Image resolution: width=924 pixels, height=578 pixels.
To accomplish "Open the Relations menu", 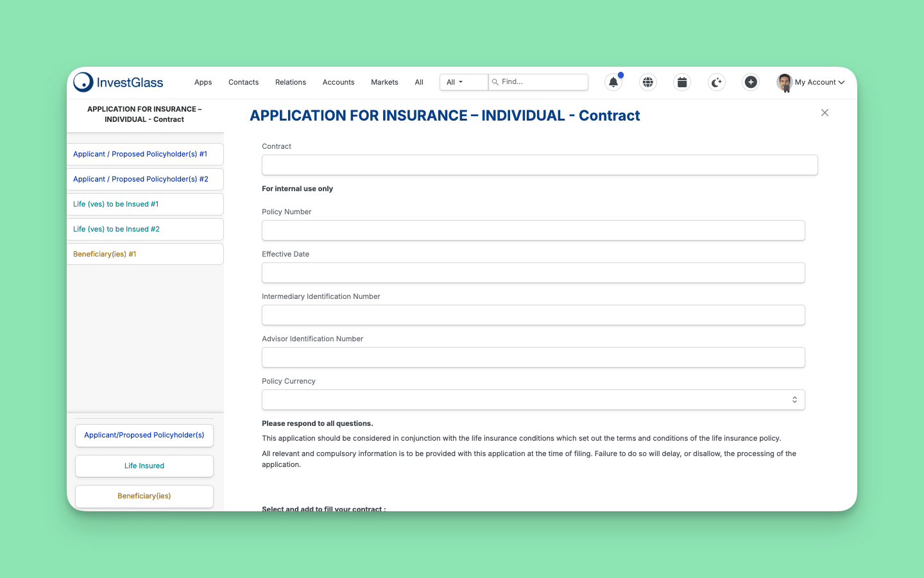I will [x=291, y=82].
